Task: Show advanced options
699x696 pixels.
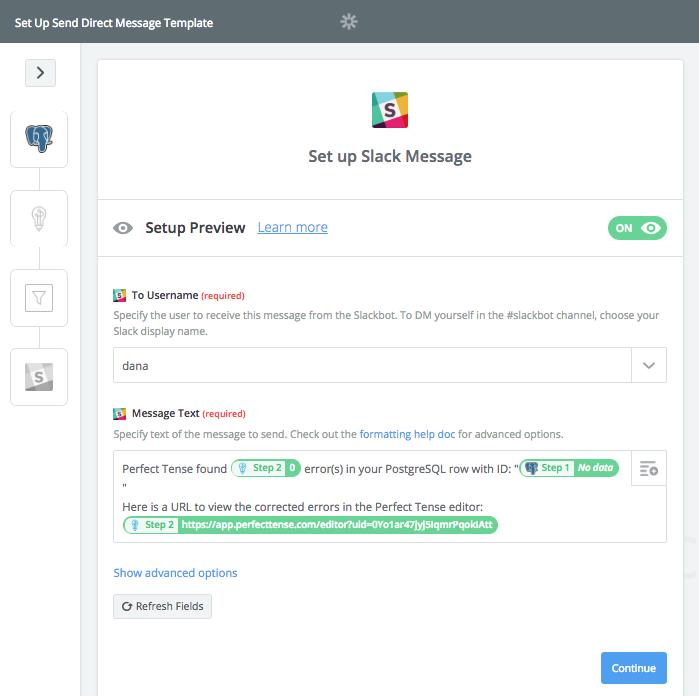Action: pyautogui.click(x=175, y=573)
